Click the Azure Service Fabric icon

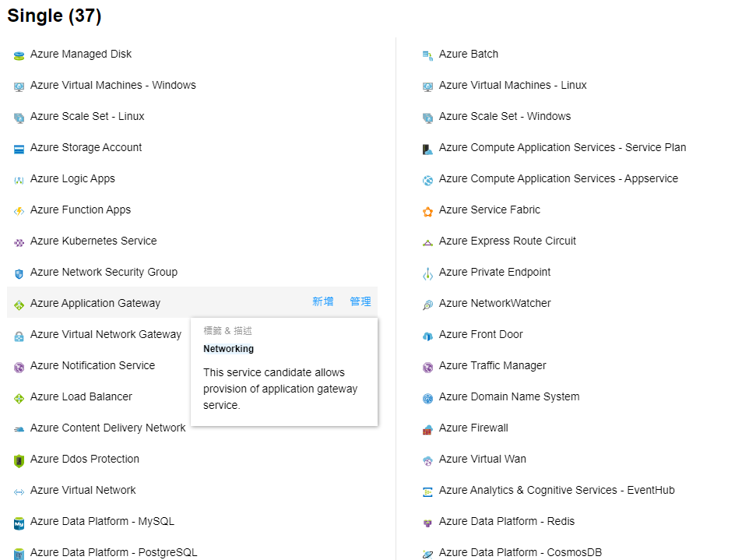[x=427, y=212]
